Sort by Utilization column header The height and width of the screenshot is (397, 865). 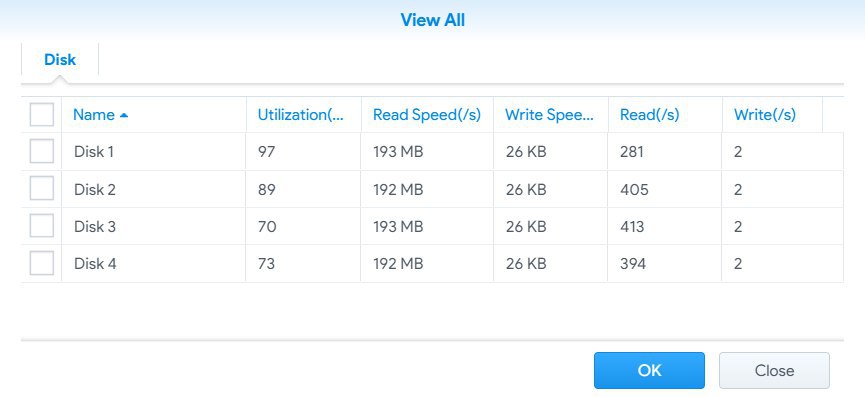(303, 115)
